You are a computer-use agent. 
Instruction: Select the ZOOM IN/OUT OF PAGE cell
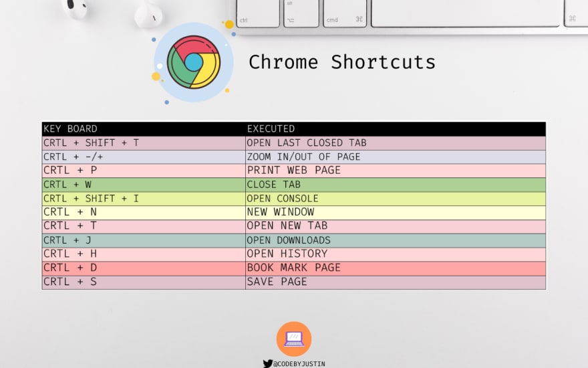tap(396, 157)
